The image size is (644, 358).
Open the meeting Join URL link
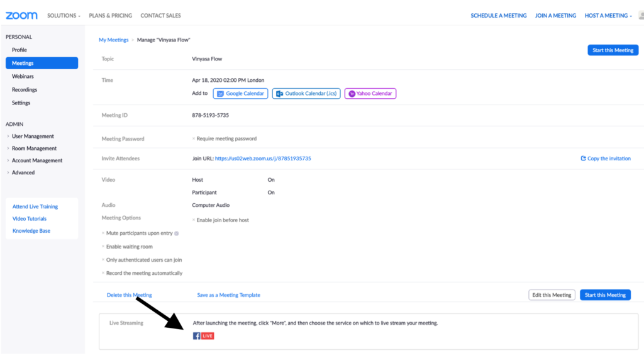click(x=263, y=159)
